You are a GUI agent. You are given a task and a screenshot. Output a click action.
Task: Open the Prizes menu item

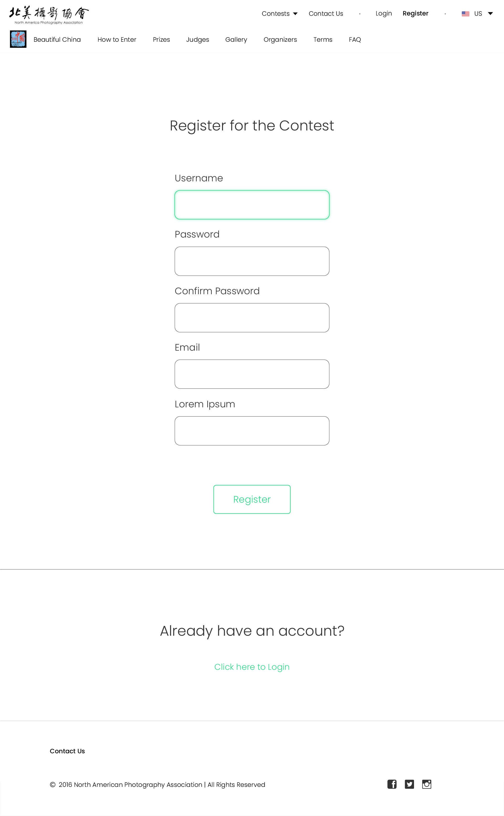(x=161, y=40)
